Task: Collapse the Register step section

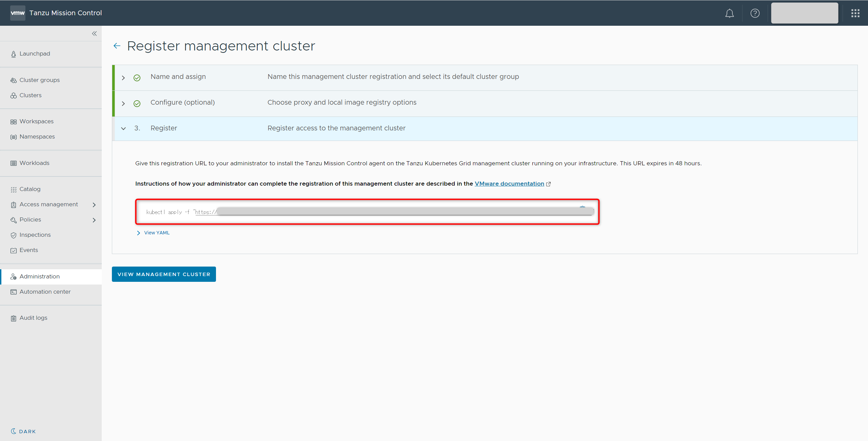Action: pyautogui.click(x=123, y=129)
